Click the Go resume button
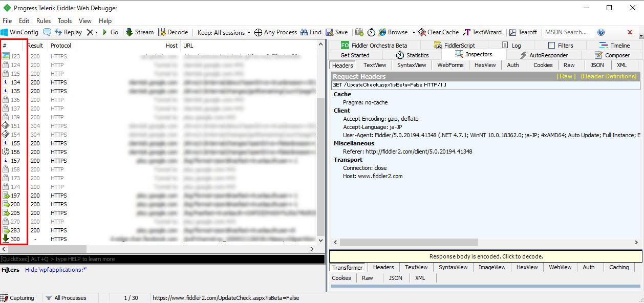 click(110, 32)
